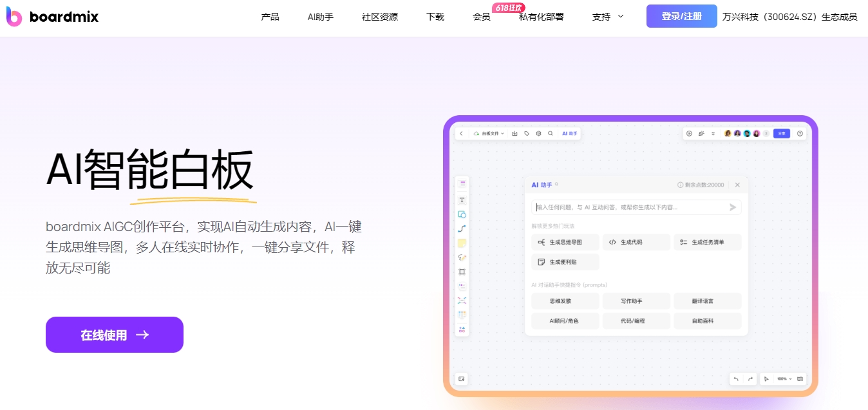Click the play presentation icon

pyautogui.click(x=689, y=134)
